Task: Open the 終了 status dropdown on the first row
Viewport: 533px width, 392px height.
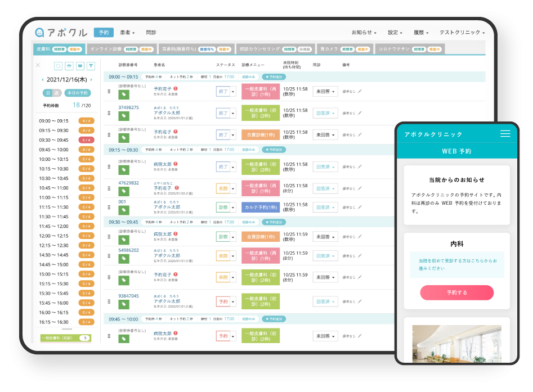Action: click(x=232, y=91)
